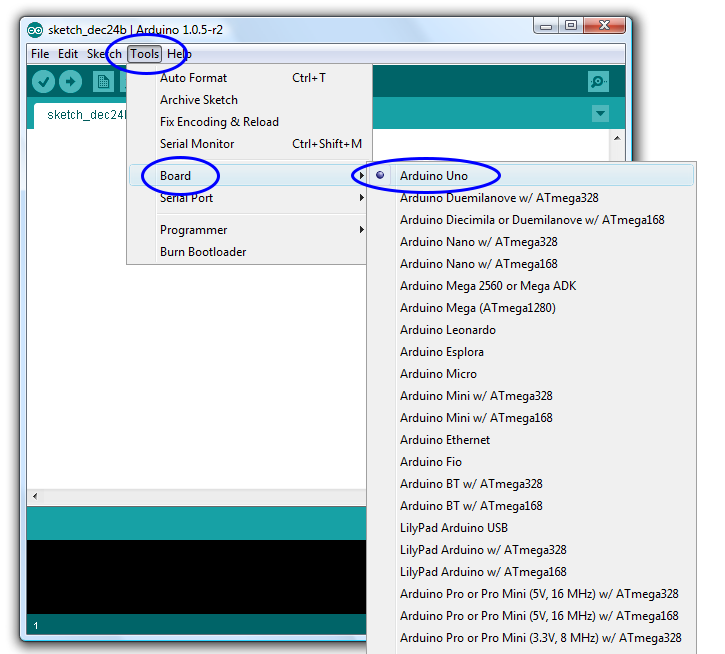Select Arduino Mega (ATmega1280)

coord(532,308)
